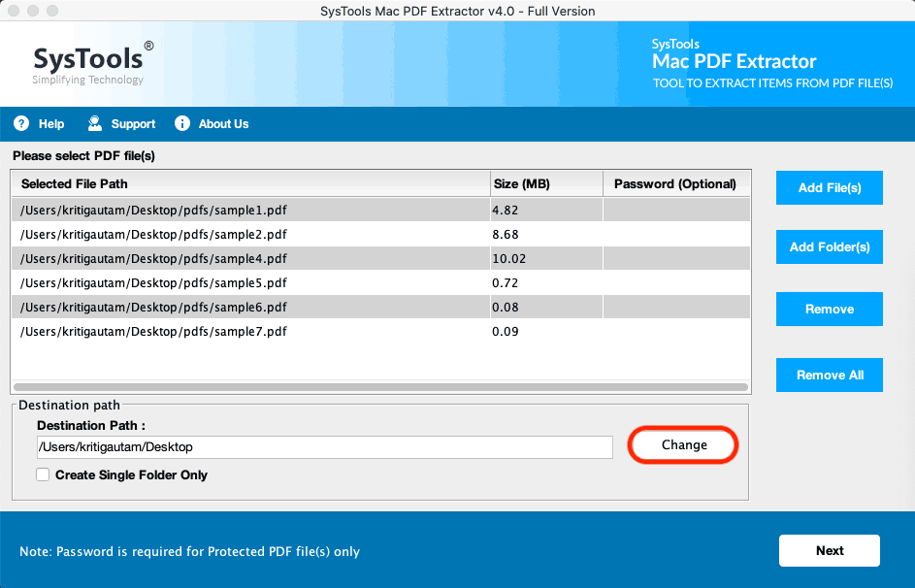Click the Change destination button
The height and width of the screenshot is (588, 915).
coord(682,444)
